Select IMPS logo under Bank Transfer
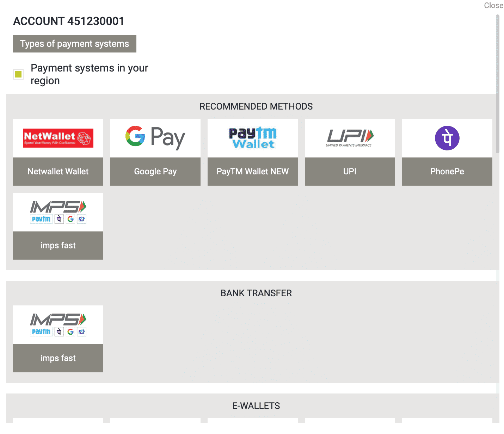Viewport: 504px width, 434px height. 58,325
